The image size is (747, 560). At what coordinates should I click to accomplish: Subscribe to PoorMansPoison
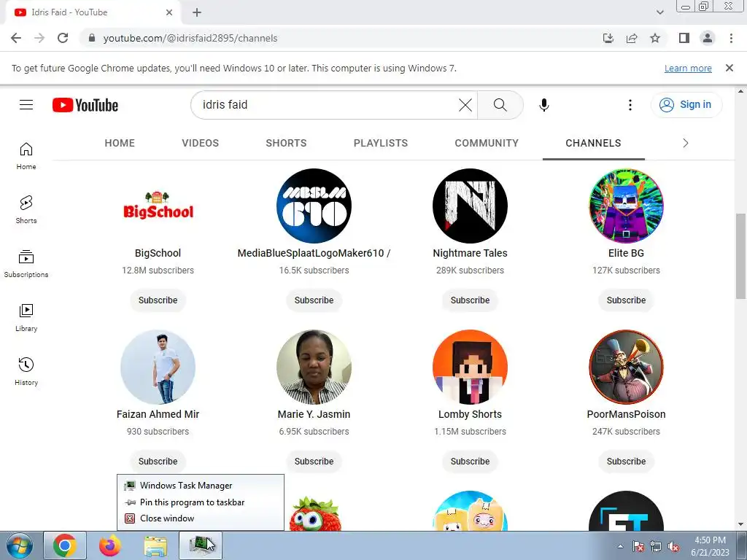(626, 461)
